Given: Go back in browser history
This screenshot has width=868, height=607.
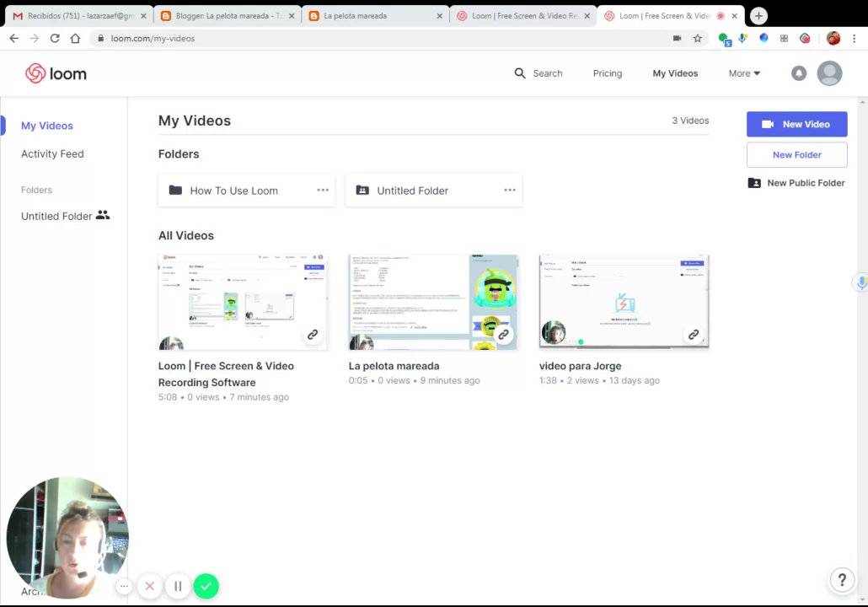Looking at the screenshot, I should pyautogui.click(x=13, y=38).
